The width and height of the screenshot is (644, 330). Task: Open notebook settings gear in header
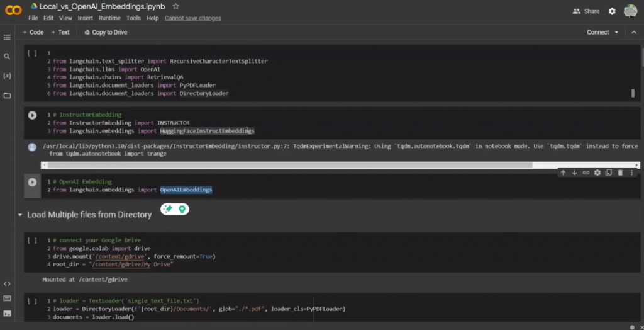coord(612,11)
